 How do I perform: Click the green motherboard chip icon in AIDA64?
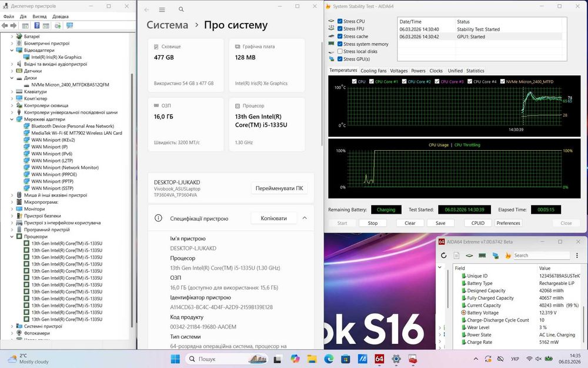pyautogui.click(x=469, y=256)
